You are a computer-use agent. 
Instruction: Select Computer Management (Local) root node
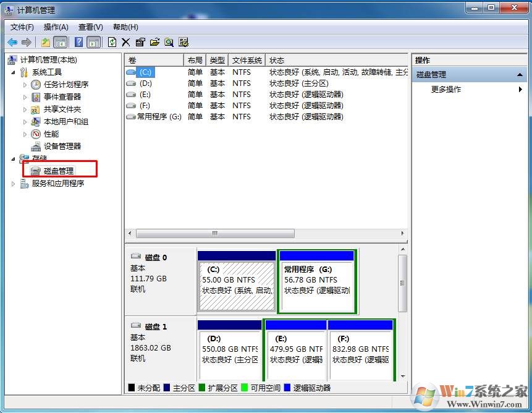click(49, 60)
